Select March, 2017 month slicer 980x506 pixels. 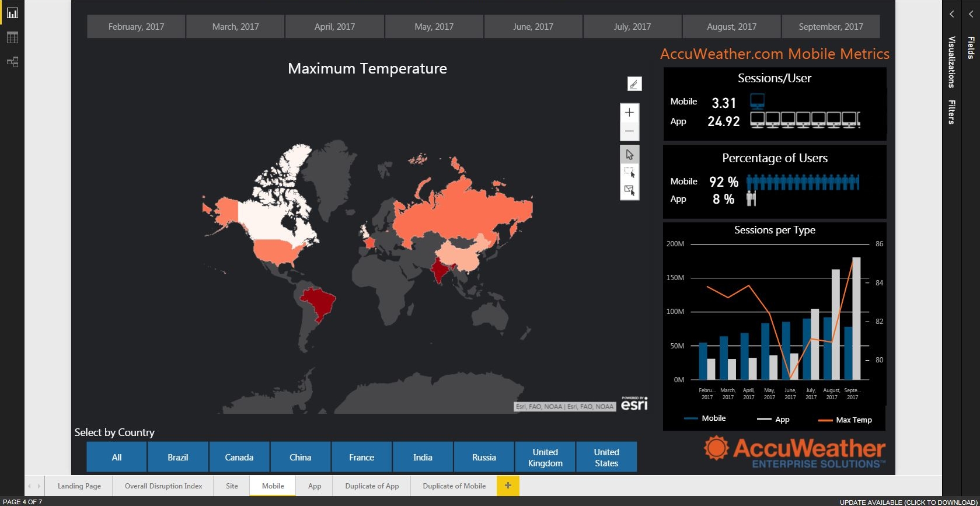(x=235, y=27)
